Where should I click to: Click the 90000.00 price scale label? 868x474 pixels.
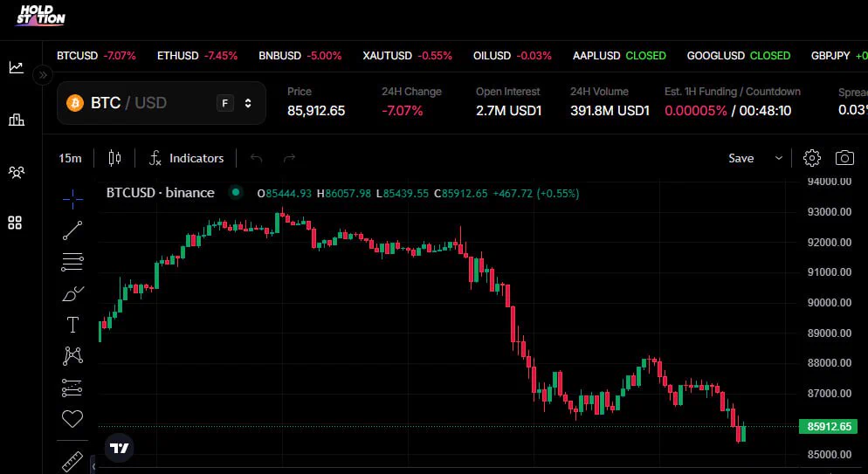click(x=830, y=303)
